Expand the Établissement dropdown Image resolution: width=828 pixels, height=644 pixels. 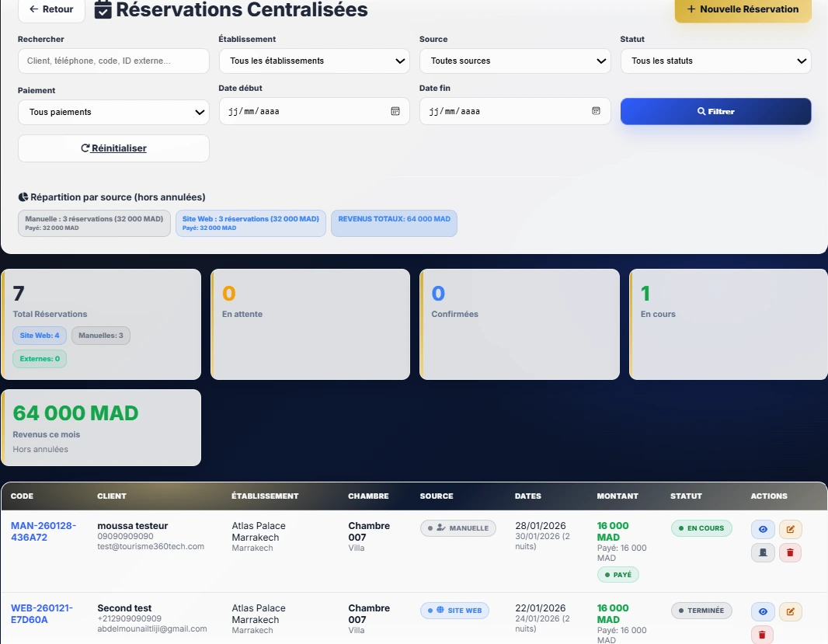(x=314, y=61)
